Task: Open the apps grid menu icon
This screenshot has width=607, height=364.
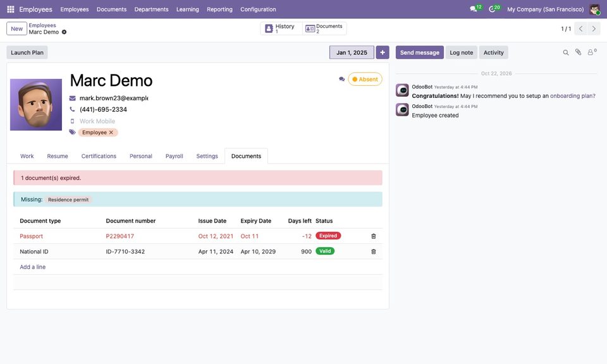Action: [11, 9]
